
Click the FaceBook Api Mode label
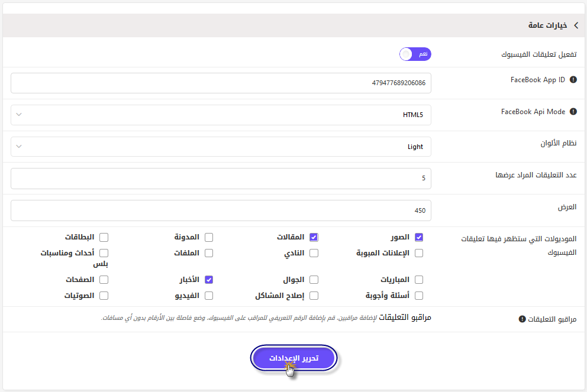click(x=533, y=112)
